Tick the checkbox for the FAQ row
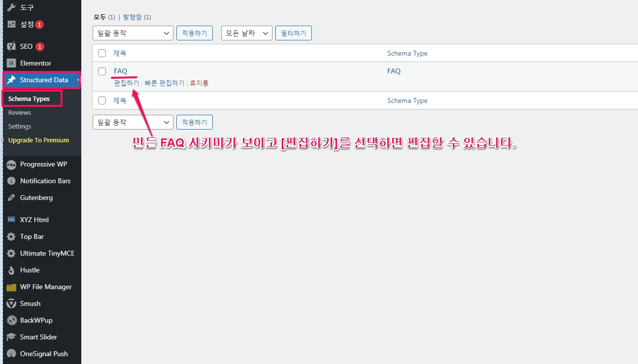Screen dimensions: 638x364 point(102,71)
